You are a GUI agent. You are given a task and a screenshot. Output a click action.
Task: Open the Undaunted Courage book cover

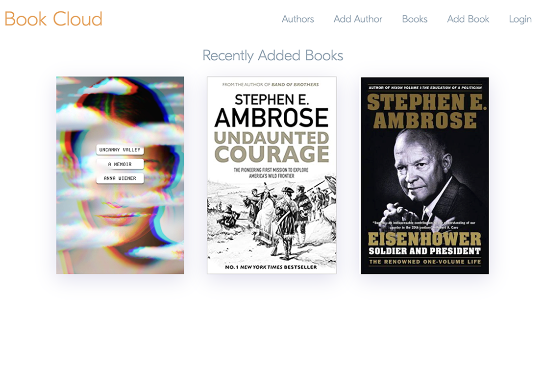[x=272, y=175]
